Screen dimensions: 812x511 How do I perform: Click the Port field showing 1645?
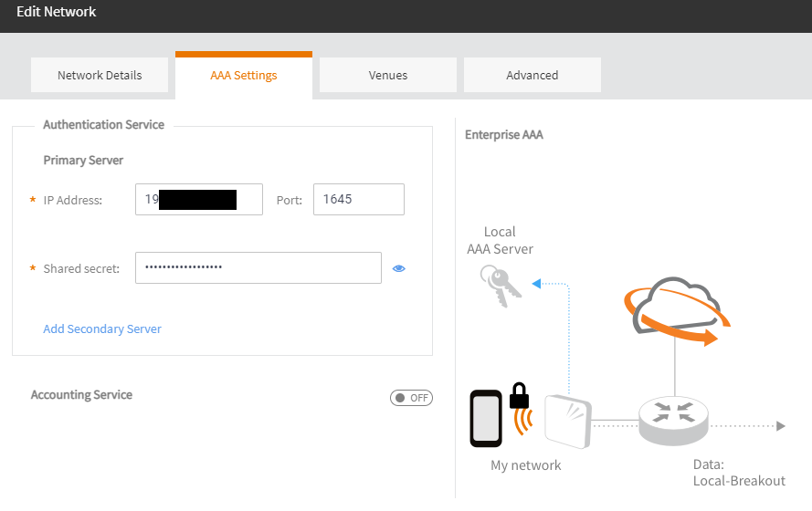pos(358,199)
